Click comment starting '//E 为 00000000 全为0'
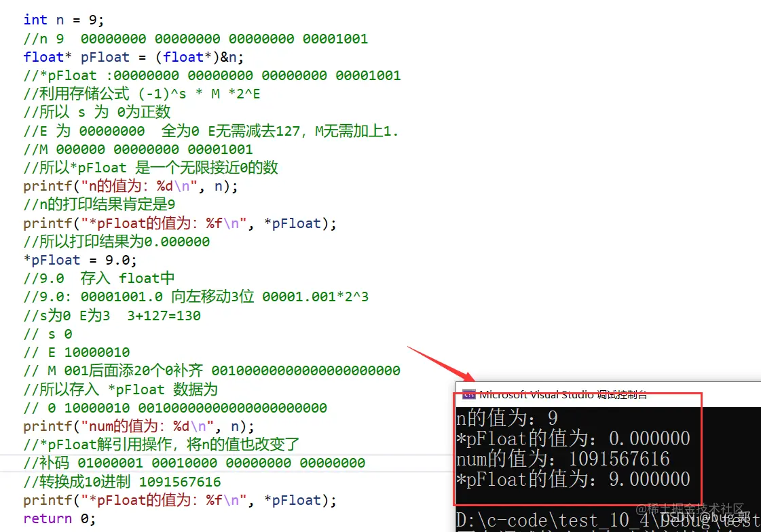Image resolution: width=761 pixels, height=532 pixels. 211,131
